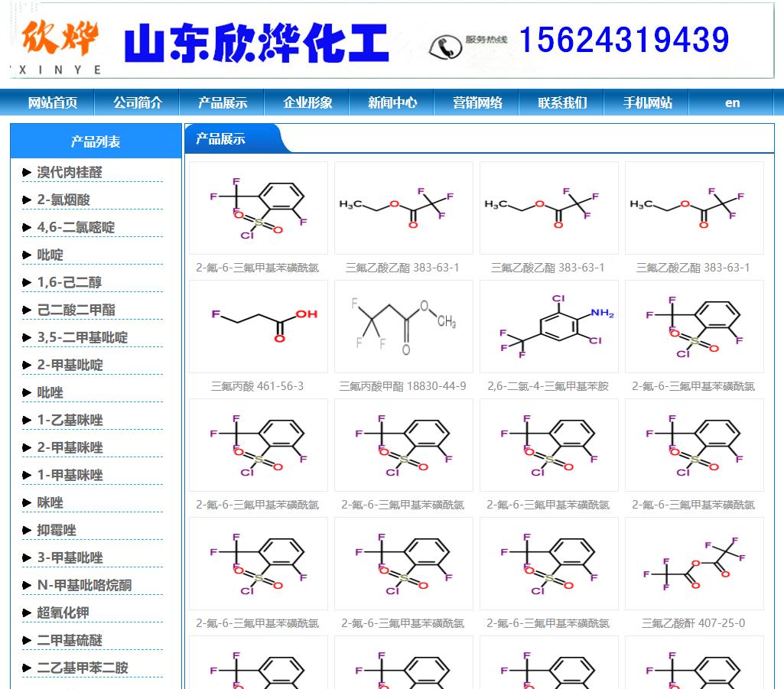This screenshot has width=784, height=689.
Task: Click the service hotline phone icon
Action: point(445,46)
